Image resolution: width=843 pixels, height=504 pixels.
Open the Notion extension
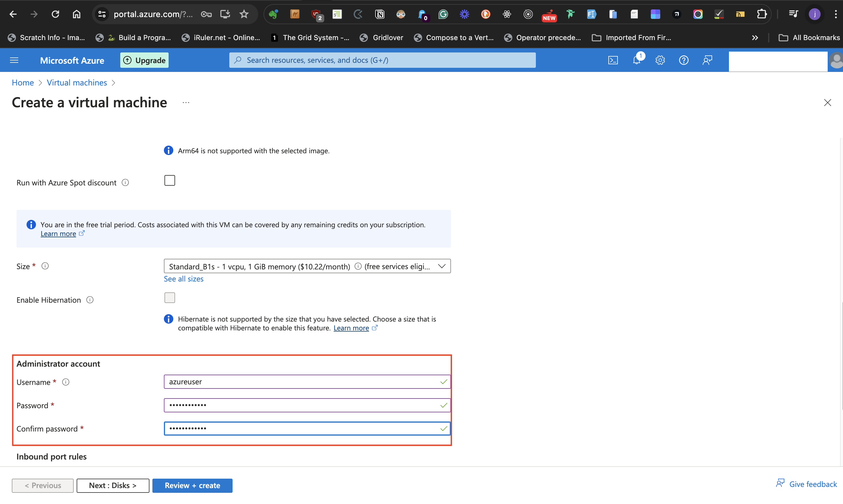coord(380,14)
